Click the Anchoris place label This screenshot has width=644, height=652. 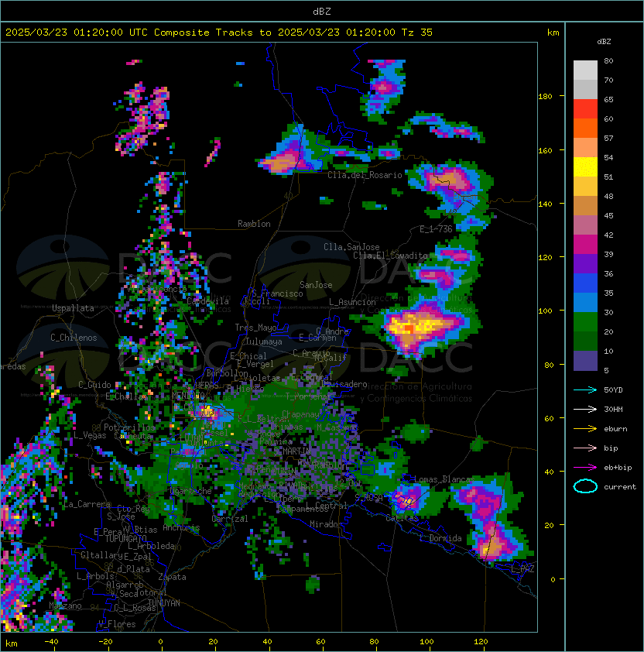pyautogui.click(x=181, y=527)
